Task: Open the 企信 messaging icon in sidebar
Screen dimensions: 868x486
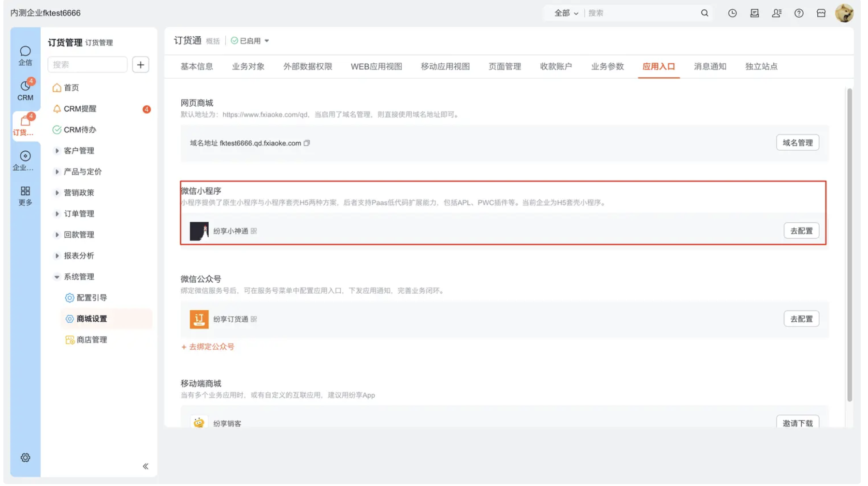Action: 25,56
